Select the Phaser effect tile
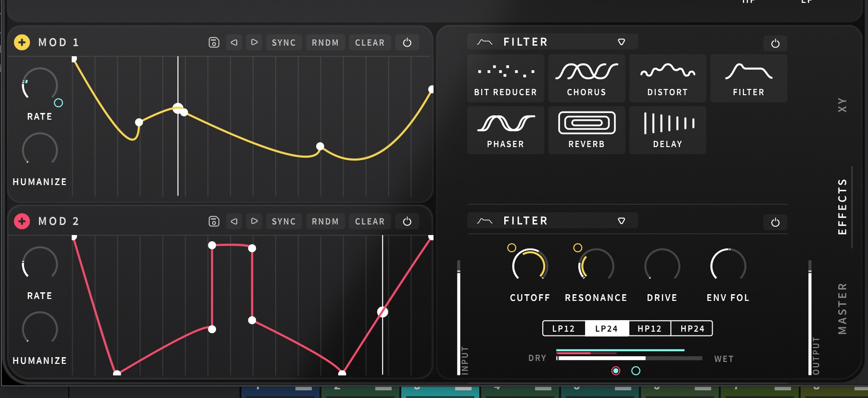868x398 pixels. pos(505,130)
